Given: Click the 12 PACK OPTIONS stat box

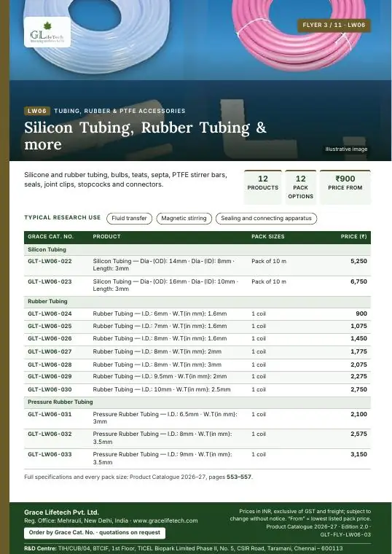Looking at the screenshot, I should point(300,187).
